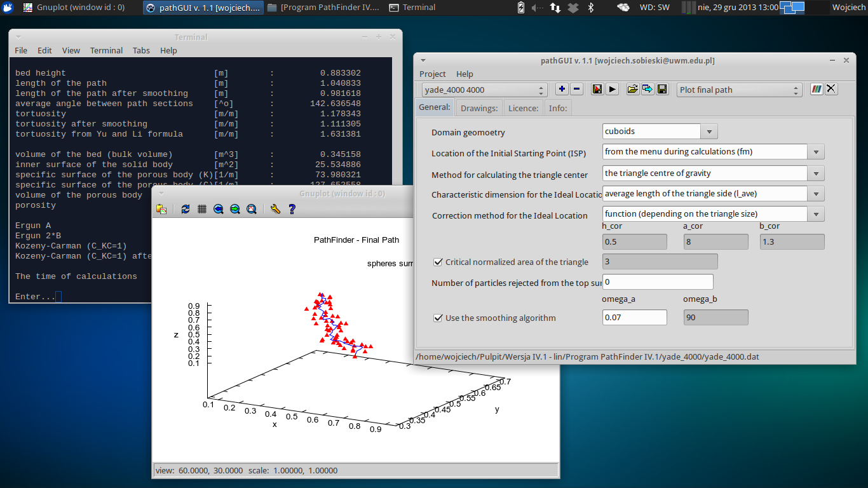Run calculations with the play icon in pathGUI
868x488 pixels.
click(x=612, y=89)
